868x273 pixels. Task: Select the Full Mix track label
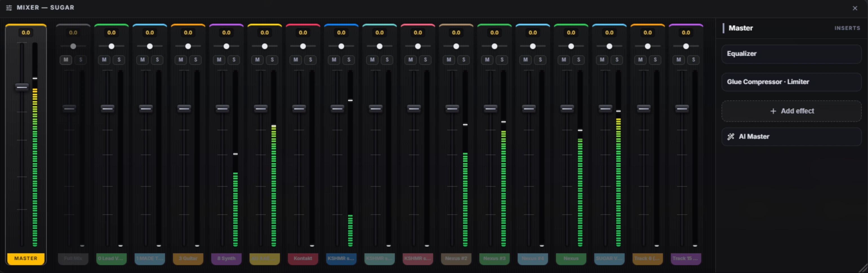(x=73, y=259)
